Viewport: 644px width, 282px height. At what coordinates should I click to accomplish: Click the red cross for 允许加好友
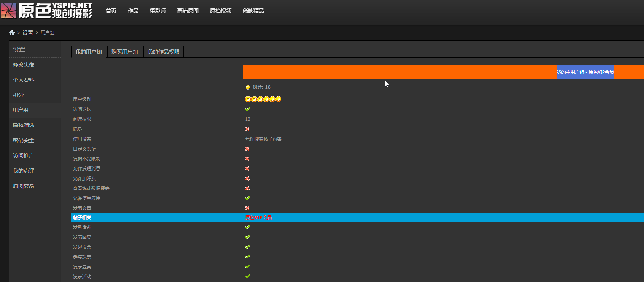[247, 179]
